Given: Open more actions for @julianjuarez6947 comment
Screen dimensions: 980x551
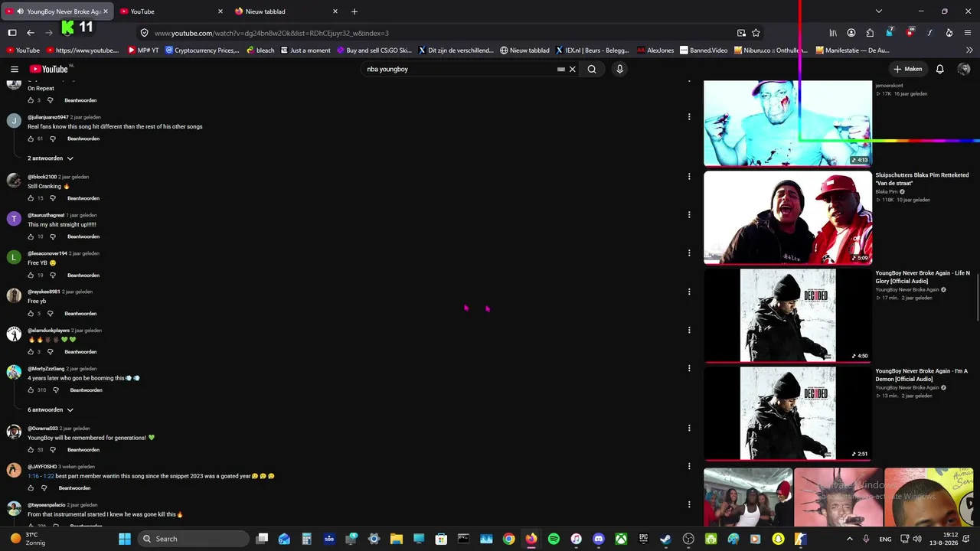Looking at the screenshot, I should [689, 117].
